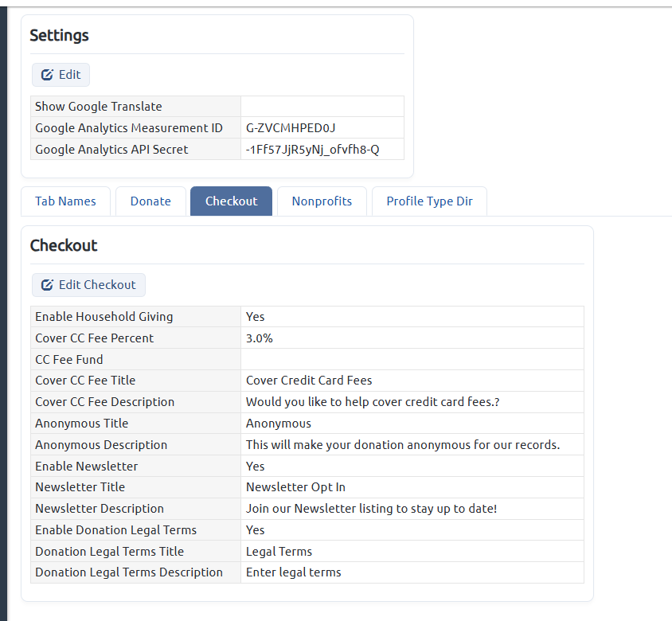
Task: Click the Edit button under Settings
Action: pyautogui.click(x=61, y=75)
